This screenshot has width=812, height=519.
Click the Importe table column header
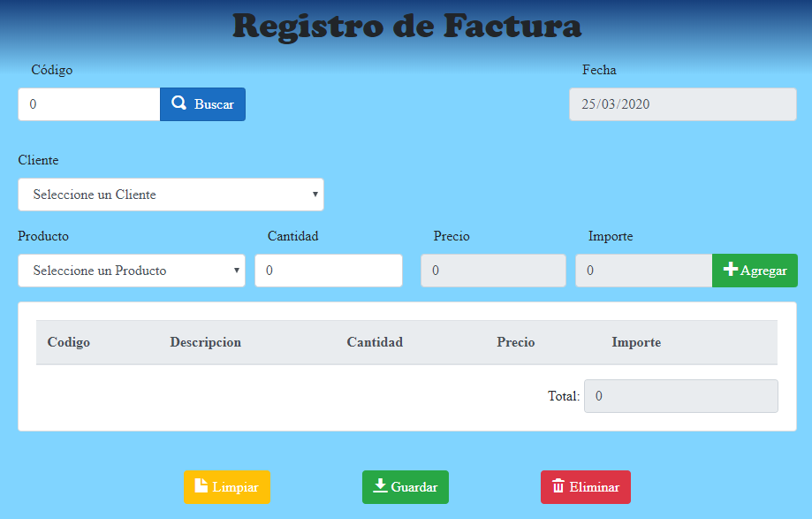click(636, 342)
